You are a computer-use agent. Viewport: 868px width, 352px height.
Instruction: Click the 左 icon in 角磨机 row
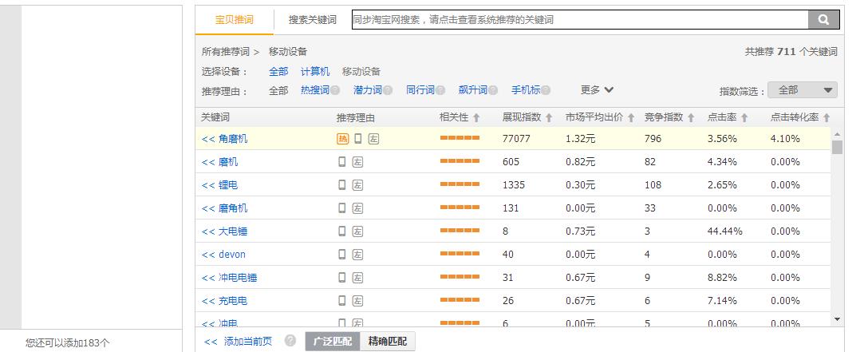(x=373, y=139)
